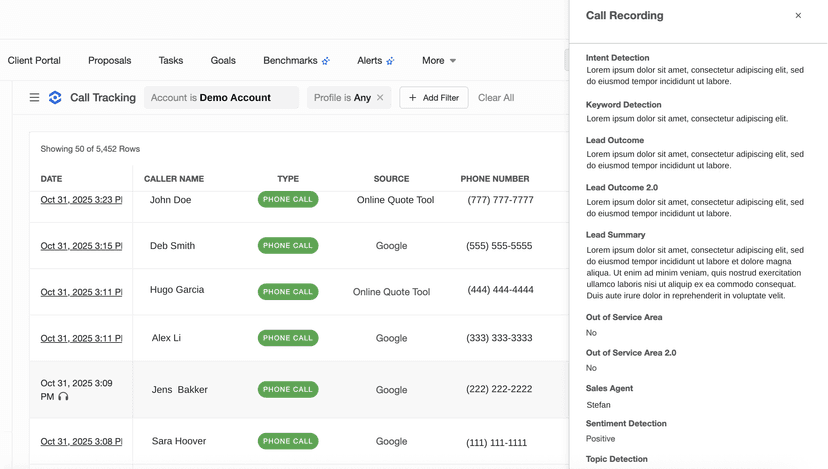Open the Alerts tab
The width and height of the screenshot is (828, 469).
click(369, 61)
